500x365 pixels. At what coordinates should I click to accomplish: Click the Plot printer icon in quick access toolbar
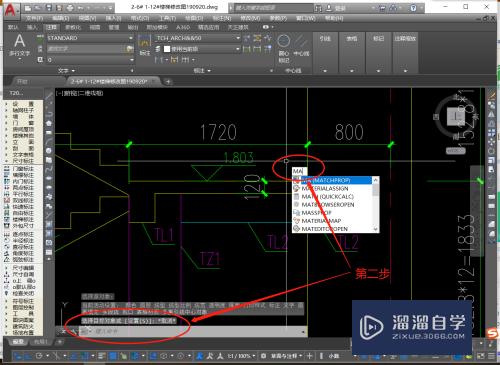(x=70, y=8)
